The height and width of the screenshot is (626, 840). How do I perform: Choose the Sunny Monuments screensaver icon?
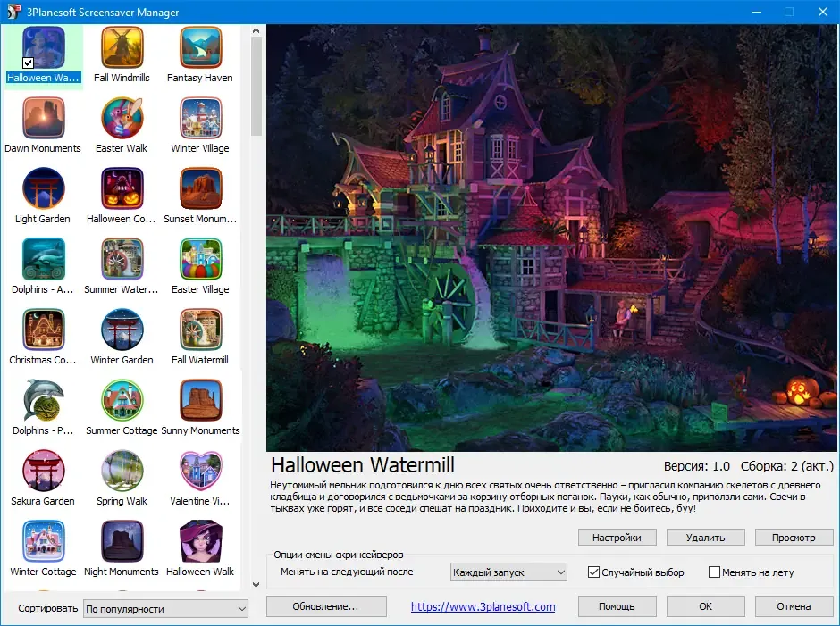(200, 400)
